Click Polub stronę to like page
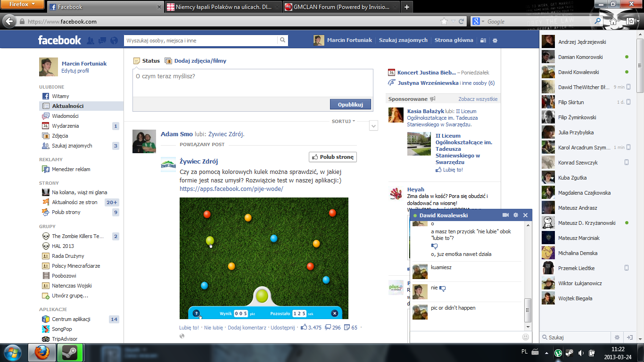This screenshot has height=362, width=644. [x=333, y=157]
